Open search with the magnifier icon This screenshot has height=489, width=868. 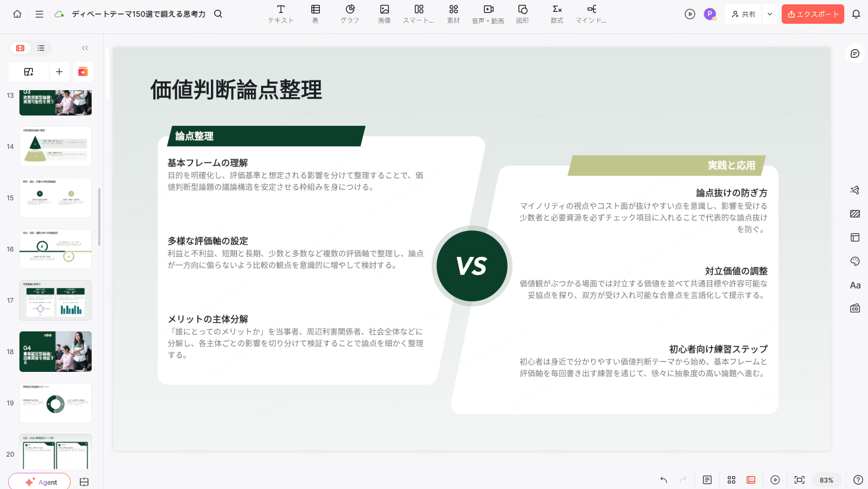click(x=218, y=14)
